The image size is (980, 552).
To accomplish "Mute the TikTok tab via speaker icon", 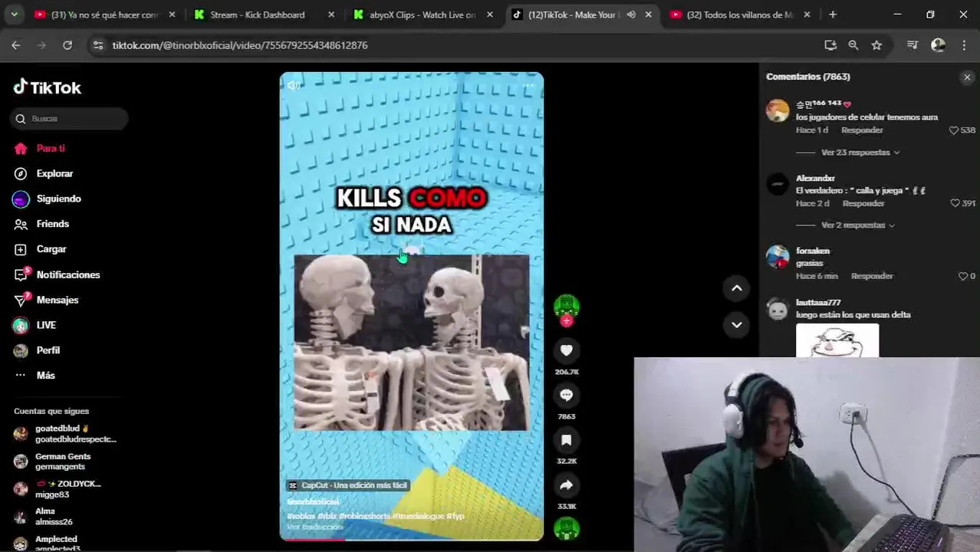I will (630, 15).
